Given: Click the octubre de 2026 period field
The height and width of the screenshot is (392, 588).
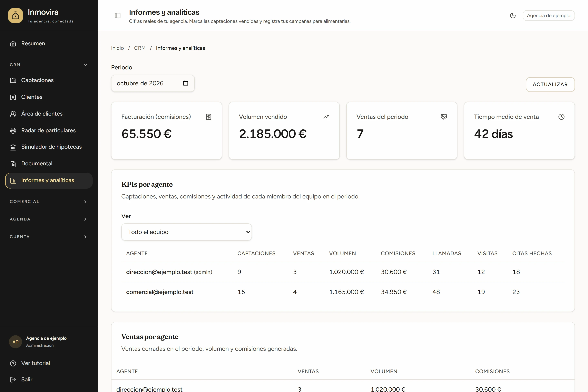Looking at the screenshot, I should click(x=153, y=83).
